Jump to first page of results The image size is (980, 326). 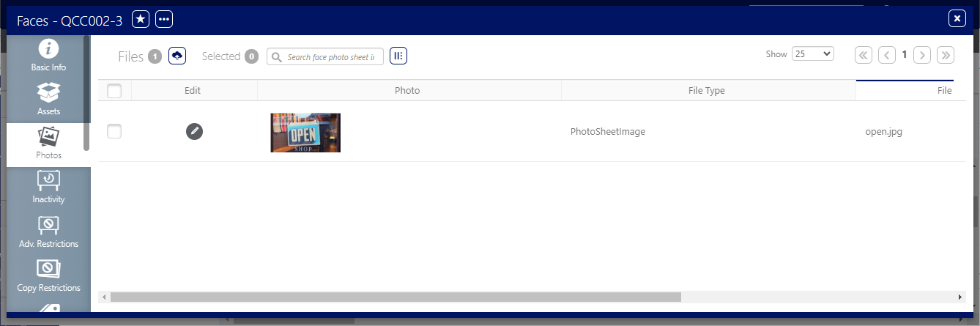point(864,54)
